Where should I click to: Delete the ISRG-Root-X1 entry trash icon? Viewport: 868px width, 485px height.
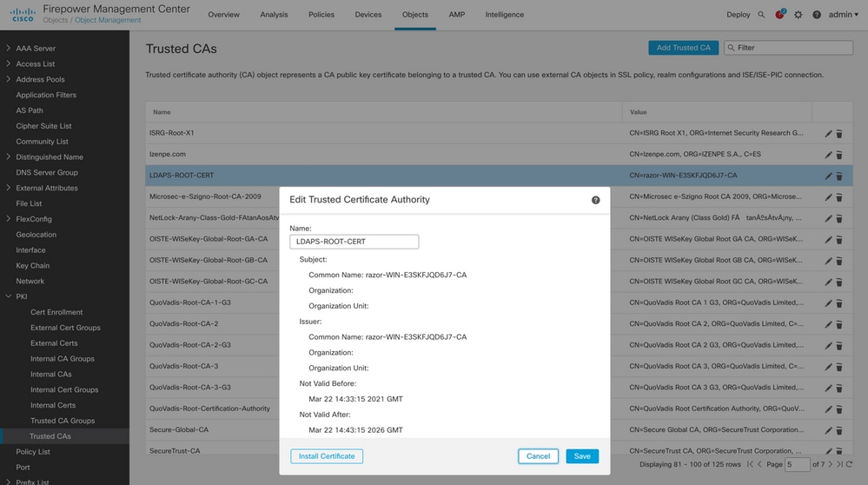pyautogui.click(x=839, y=134)
